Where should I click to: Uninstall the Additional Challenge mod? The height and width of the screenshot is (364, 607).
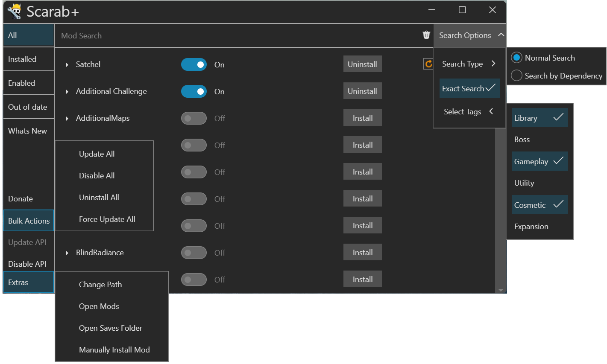tap(362, 91)
